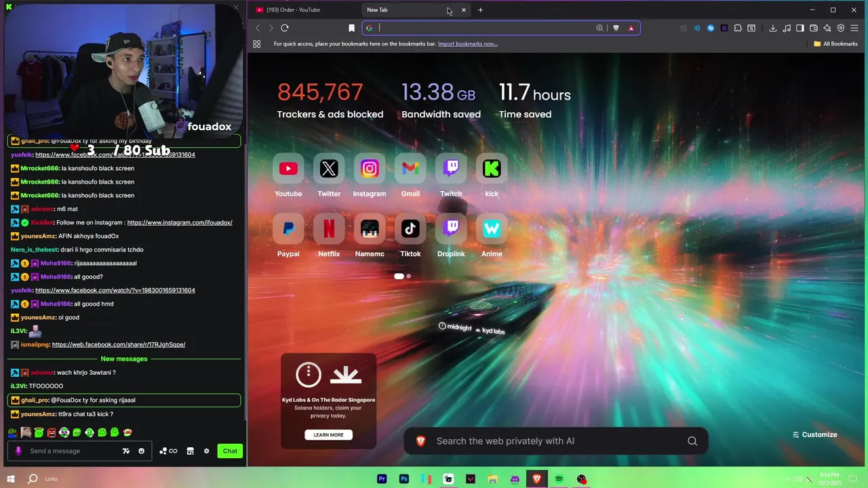Click the Brave Shields lion icon in address bar

click(616, 28)
